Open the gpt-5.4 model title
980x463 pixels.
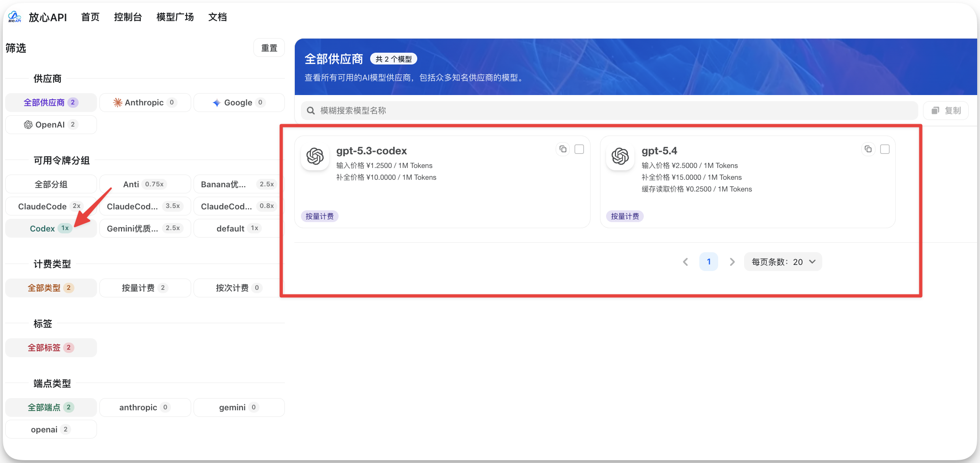point(659,151)
